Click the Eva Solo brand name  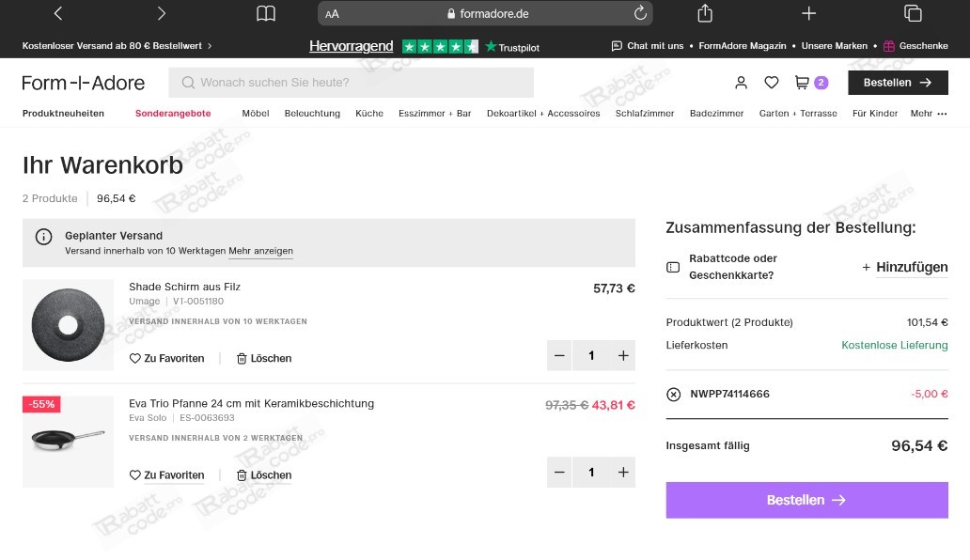pos(148,418)
